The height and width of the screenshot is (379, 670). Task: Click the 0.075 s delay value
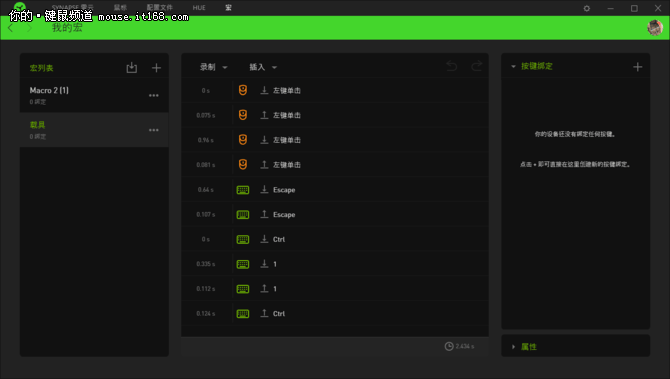point(206,115)
